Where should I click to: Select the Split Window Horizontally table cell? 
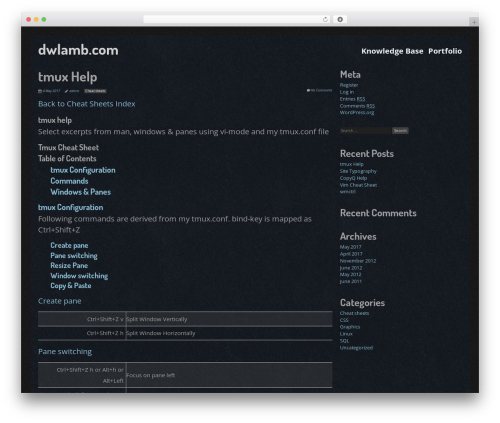click(x=229, y=333)
